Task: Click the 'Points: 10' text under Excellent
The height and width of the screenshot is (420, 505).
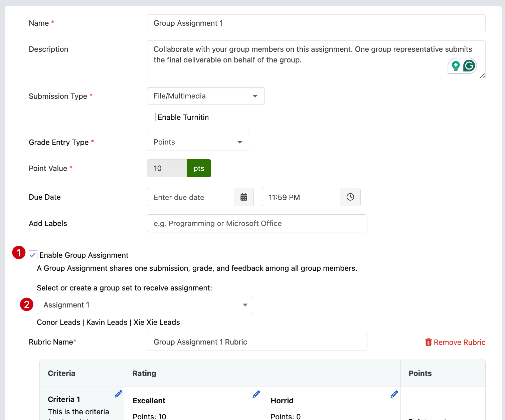Action: coord(149,416)
